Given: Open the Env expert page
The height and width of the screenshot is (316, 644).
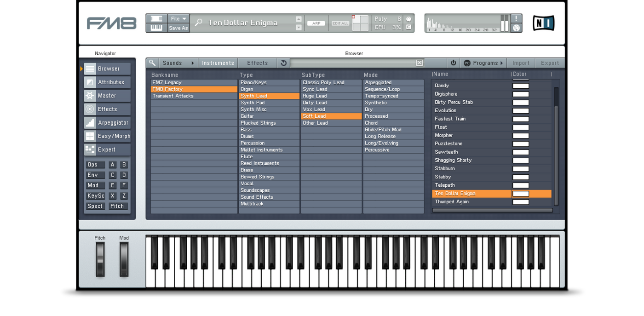Looking at the screenshot, I should pyautogui.click(x=95, y=175).
